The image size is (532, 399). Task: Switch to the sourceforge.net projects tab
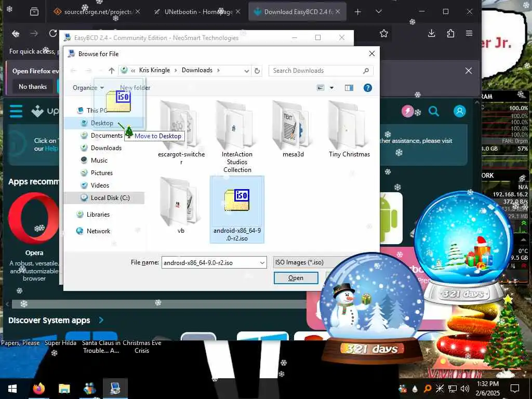pos(96,12)
